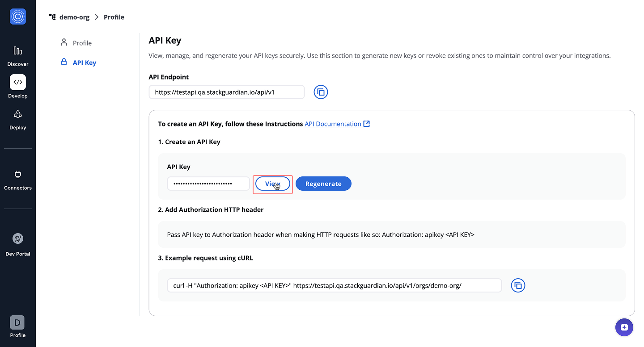
Task: Click the purple floating help button
Action: (624, 327)
